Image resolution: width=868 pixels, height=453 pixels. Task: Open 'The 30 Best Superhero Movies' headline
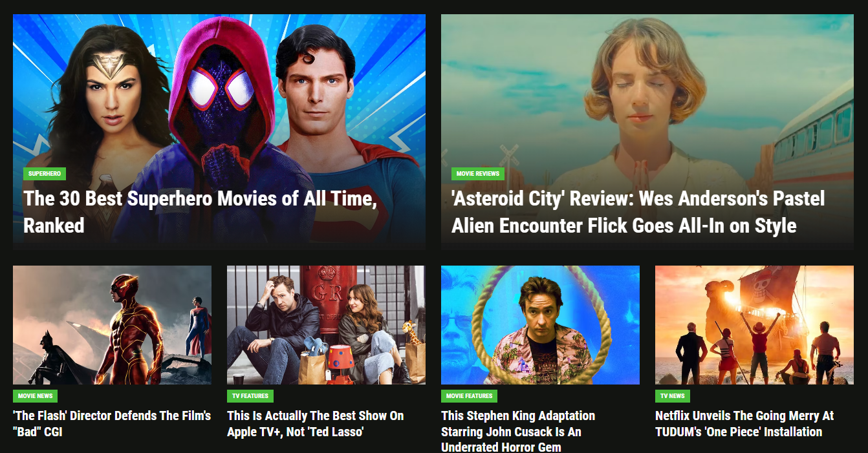pos(201,211)
